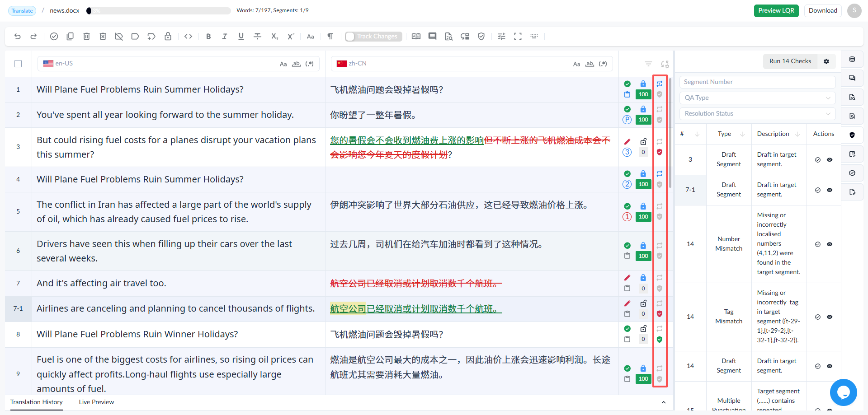Apply strikethrough formatting
Screen dimensions: 868x415
(x=257, y=37)
